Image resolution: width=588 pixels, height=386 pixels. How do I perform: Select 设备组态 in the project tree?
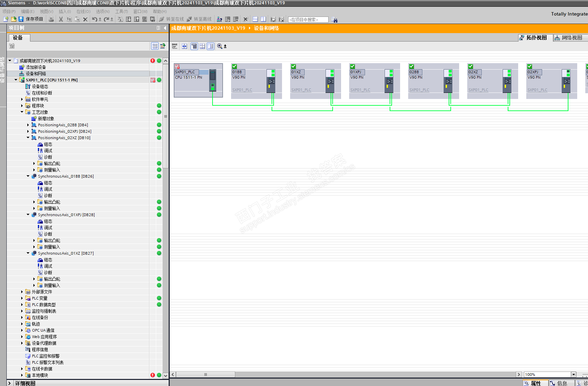tap(40, 86)
